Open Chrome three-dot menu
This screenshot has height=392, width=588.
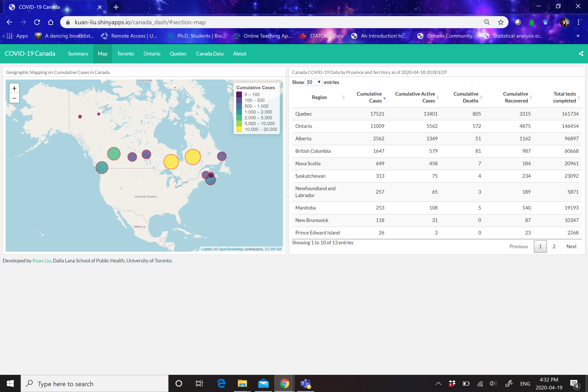[x=578, y=22]
